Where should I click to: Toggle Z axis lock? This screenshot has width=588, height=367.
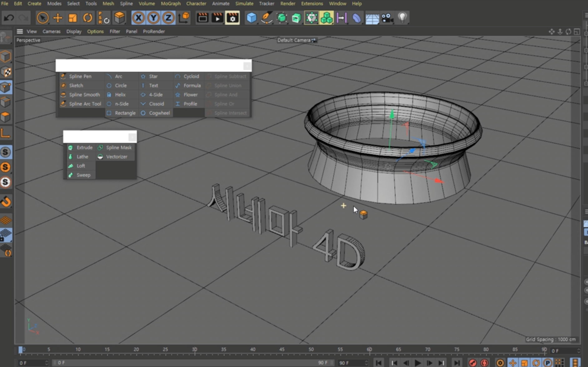[168, 18]
